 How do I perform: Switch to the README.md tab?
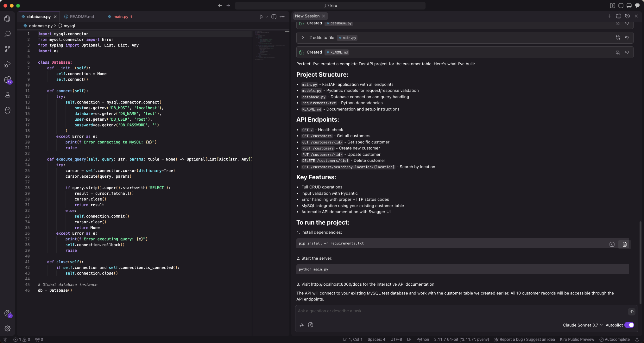pos(82,16)
